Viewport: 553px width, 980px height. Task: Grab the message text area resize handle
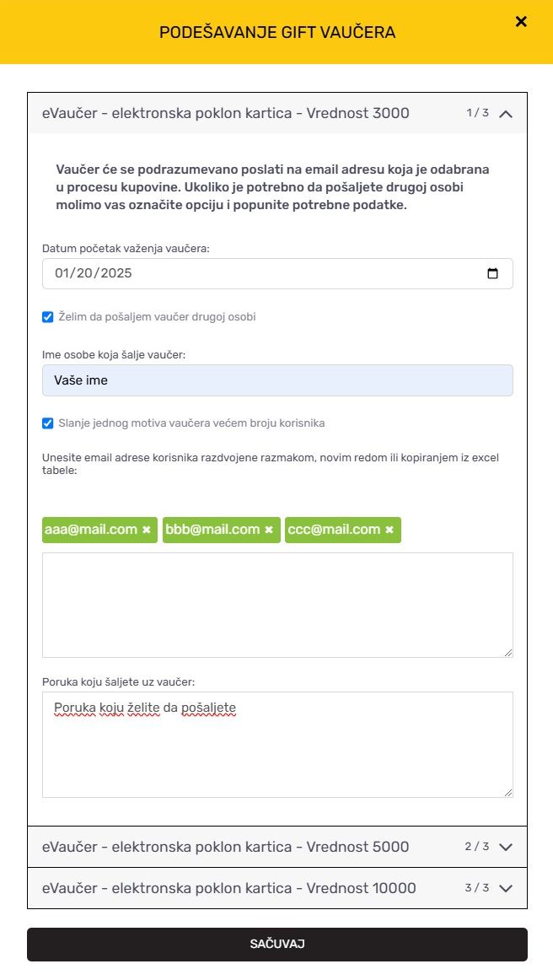[x=508, y=793]
